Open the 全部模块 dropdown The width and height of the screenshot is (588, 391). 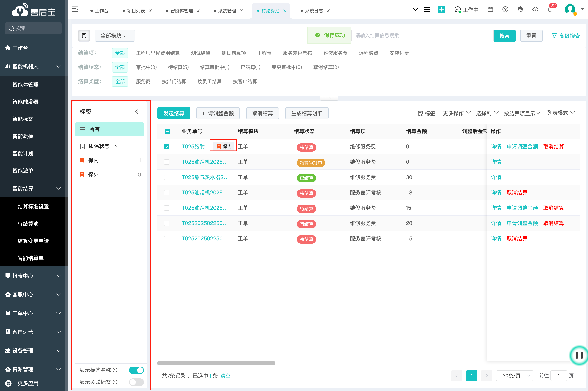114,36
